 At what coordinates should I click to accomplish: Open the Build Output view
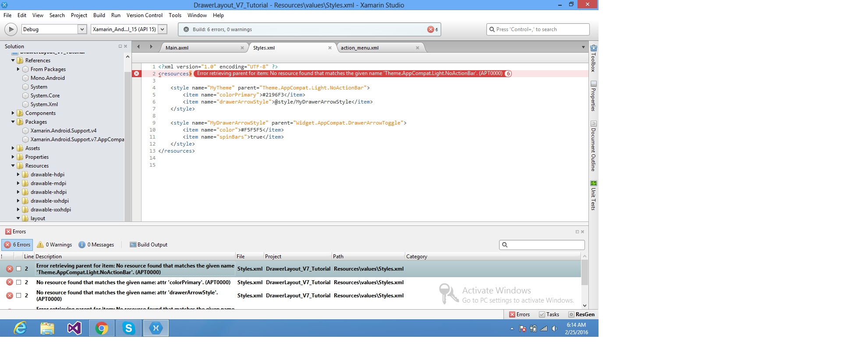tap(149, 245)
